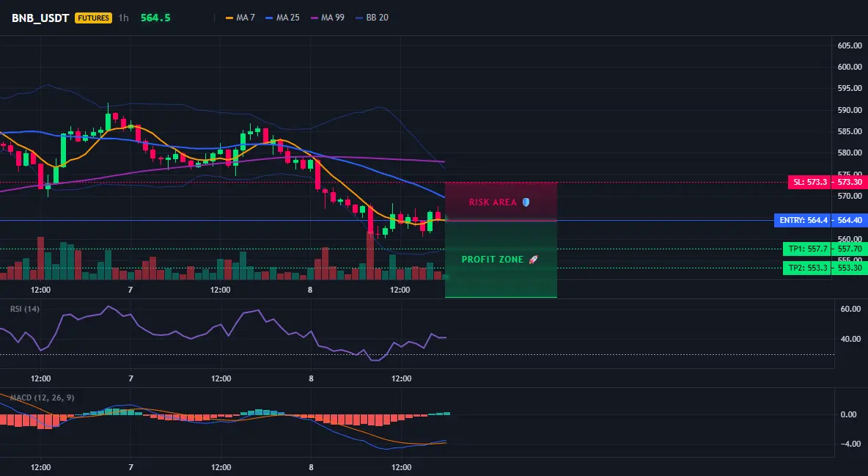The width and height of the screenshot is (868, 476).
Task: Click the 595.00 price axis label
Action: click(850, 88)
